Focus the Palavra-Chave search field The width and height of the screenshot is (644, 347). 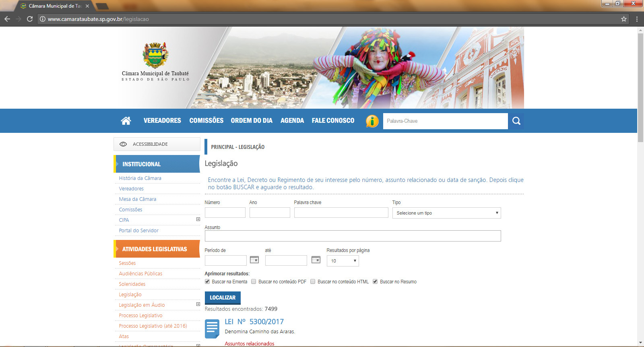click(x=446, y=121)
